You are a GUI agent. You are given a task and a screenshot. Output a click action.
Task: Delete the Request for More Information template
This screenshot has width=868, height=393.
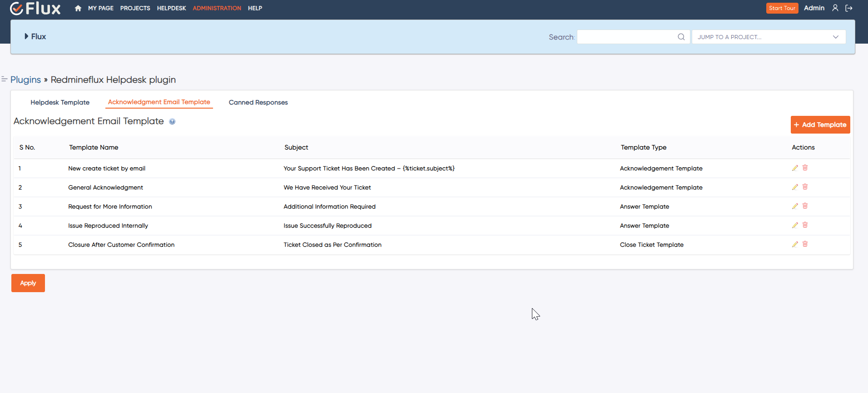click(x=805, y=206)
